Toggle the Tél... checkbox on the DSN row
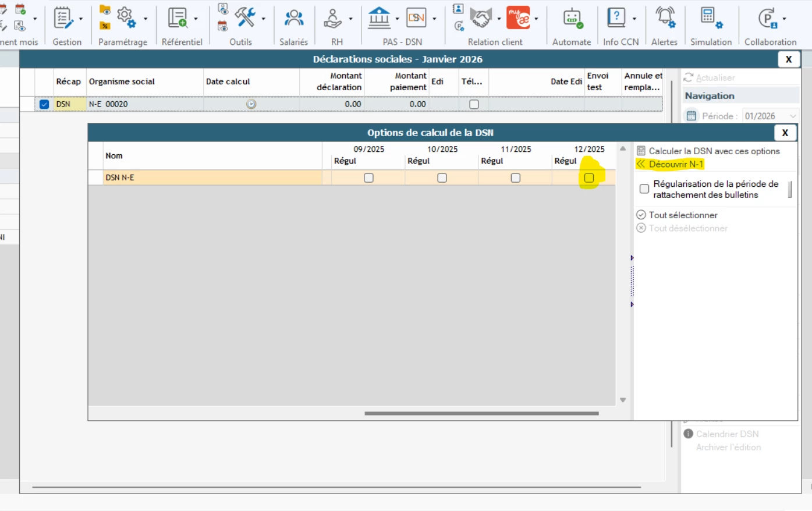The height and width of the screenshot is (511, 812). [474, 104]
